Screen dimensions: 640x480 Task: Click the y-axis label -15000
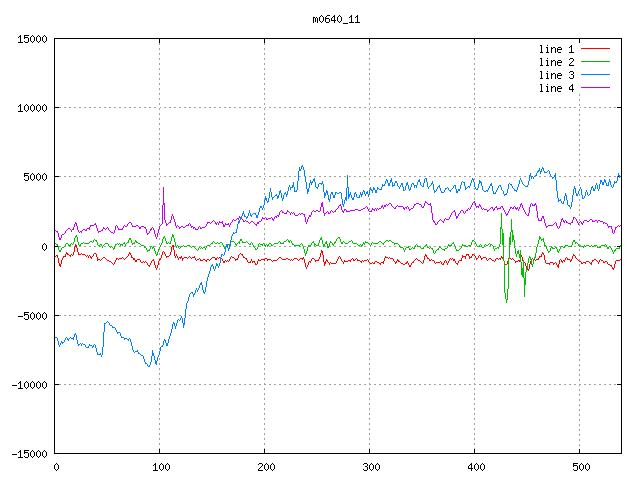[29, 453]
